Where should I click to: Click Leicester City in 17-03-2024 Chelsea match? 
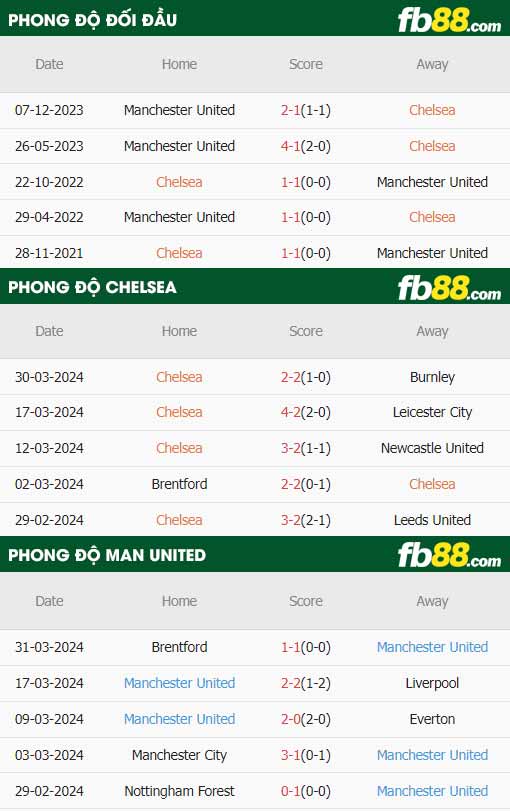[432, 412]
